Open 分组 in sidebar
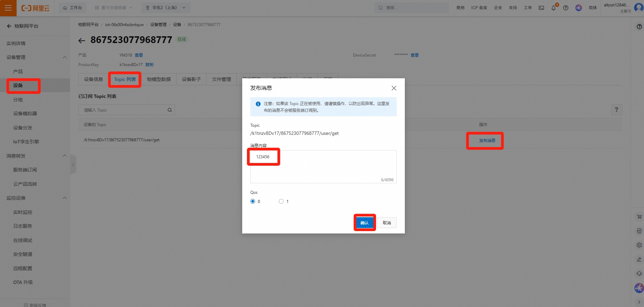Viewport: 644px width, 307px height. coord(18,100)
